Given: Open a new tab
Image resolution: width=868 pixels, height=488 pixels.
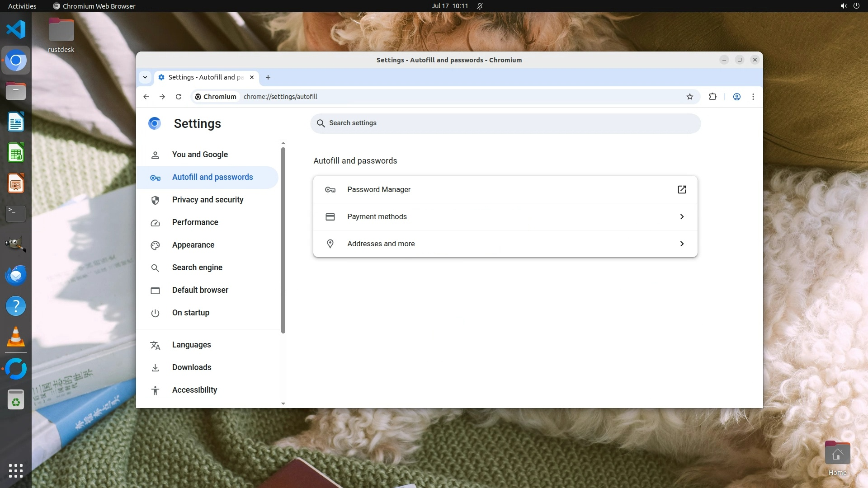Looking at the screenshot, I should point(268,77).
